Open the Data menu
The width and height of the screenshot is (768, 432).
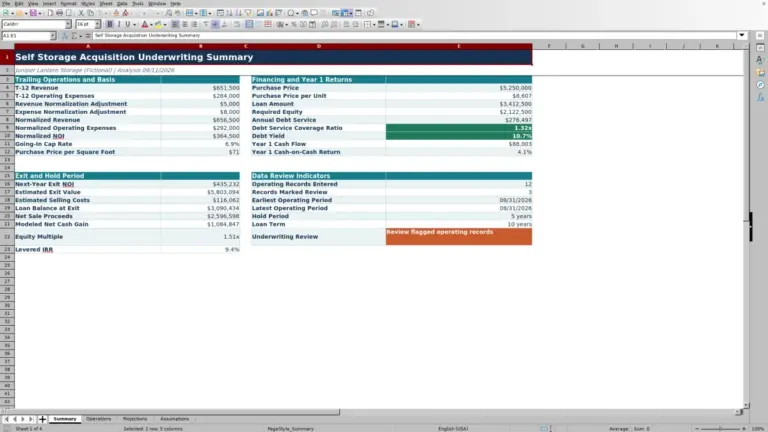[122, 3]
